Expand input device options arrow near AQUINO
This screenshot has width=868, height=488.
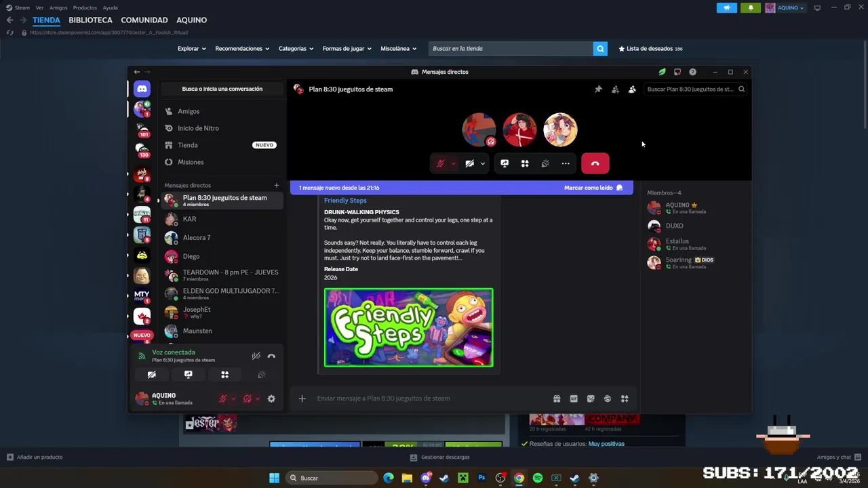coord(233,399)
